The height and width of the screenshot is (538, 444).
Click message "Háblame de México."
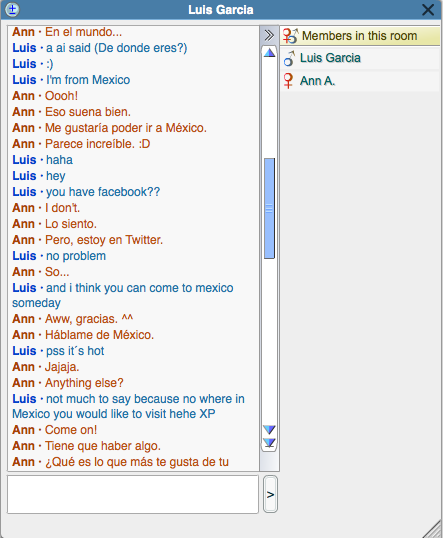(100, 335)
